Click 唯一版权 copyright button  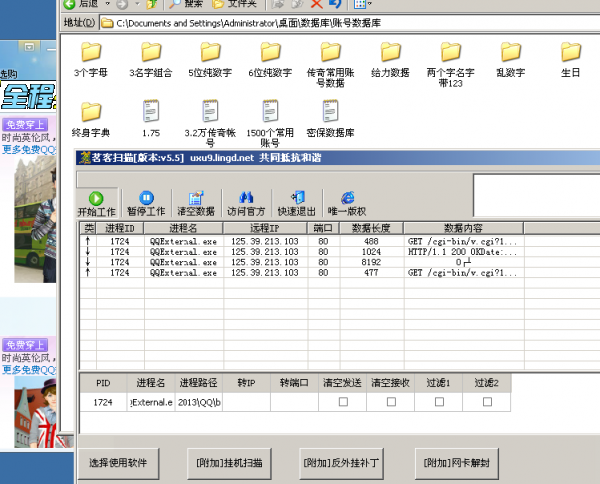tap(347, 204)
